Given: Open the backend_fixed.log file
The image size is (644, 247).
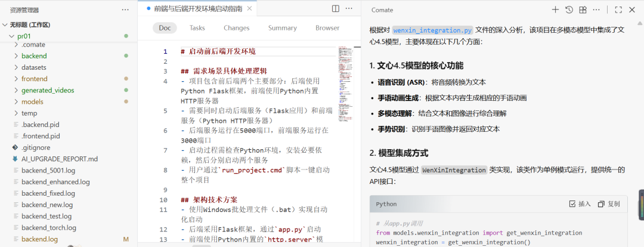Looking at the screenshot, I should click(48, 193).
